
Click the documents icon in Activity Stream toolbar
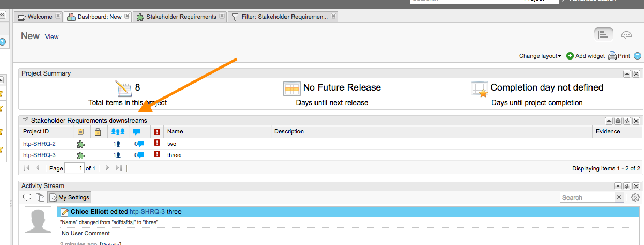pos(40,197)
